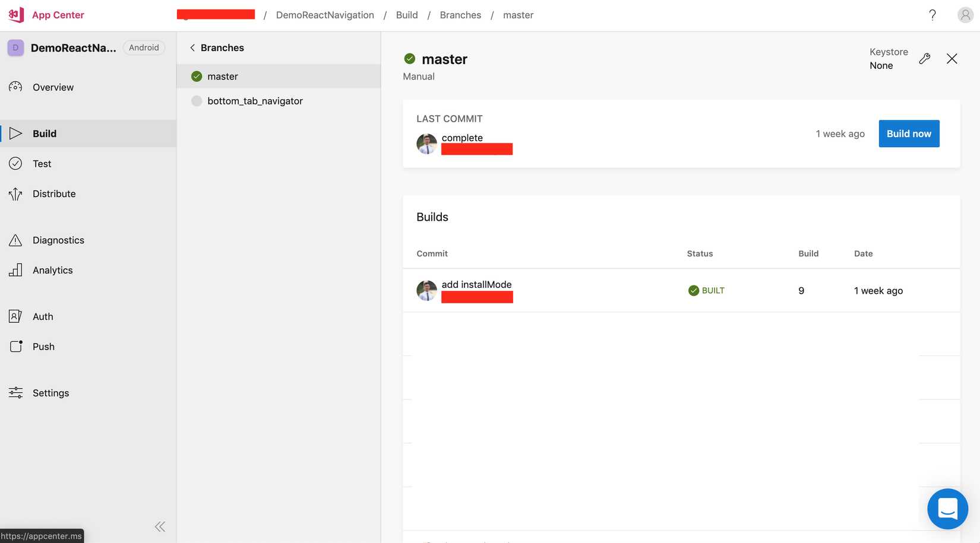980x543 pixels.
Task: Open the Analytics section
Action: pos(88,270)
